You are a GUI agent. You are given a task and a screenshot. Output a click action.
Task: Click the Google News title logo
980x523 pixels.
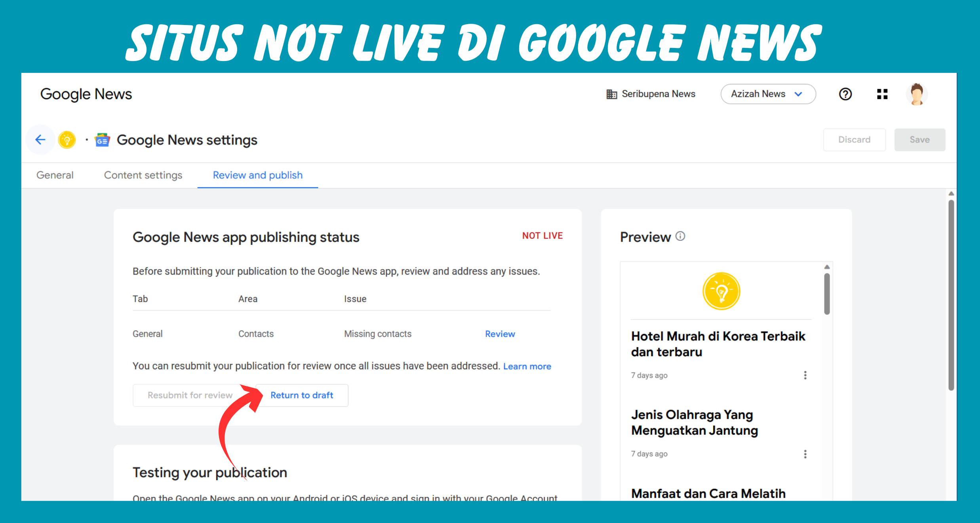coord(86,94)
